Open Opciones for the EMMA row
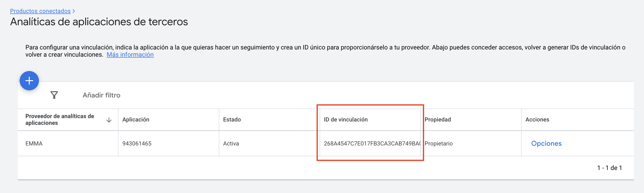 coord(546,144)
